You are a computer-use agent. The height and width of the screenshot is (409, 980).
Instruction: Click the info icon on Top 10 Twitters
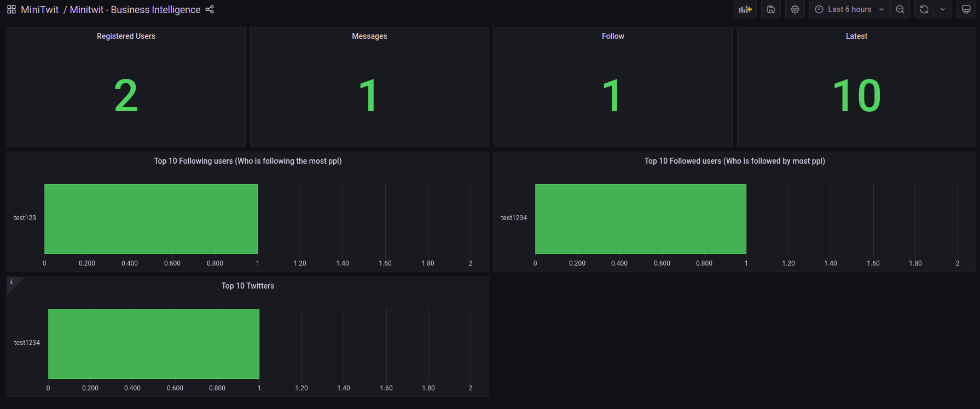pos(11,282)
